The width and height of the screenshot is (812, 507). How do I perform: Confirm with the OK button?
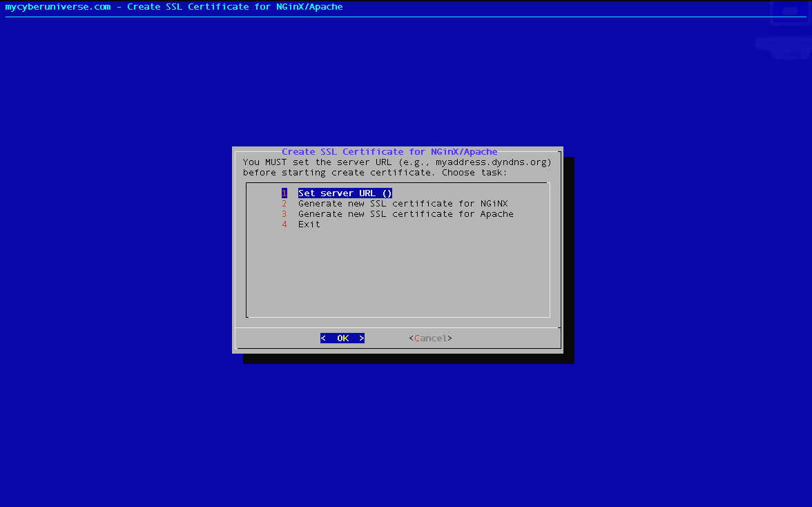pyautogui.click(x=342, y=338)
